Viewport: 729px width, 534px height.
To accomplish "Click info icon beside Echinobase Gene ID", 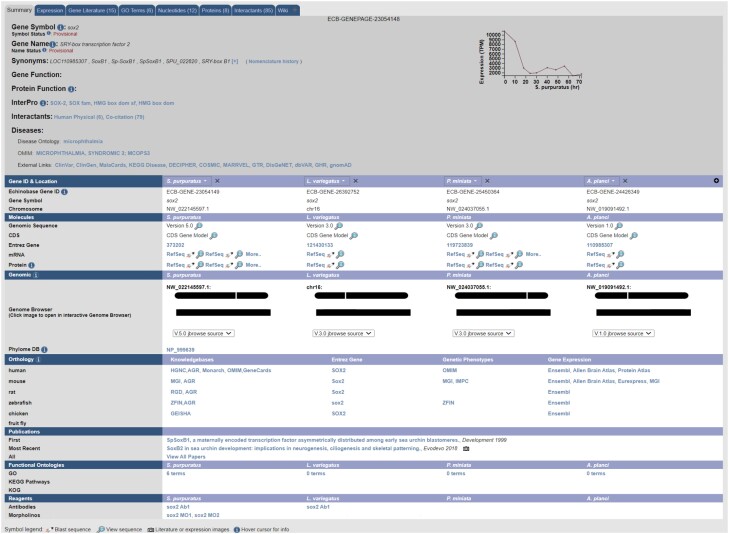I will (65, 190).
